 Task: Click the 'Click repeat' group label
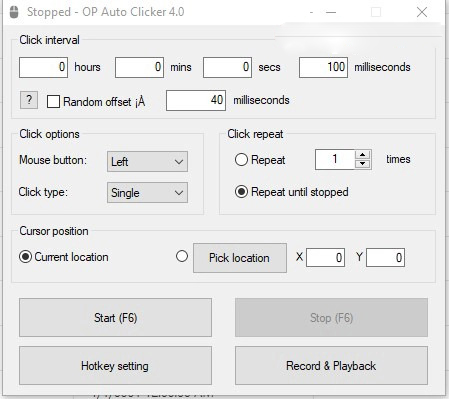click(x=255, y=134)
